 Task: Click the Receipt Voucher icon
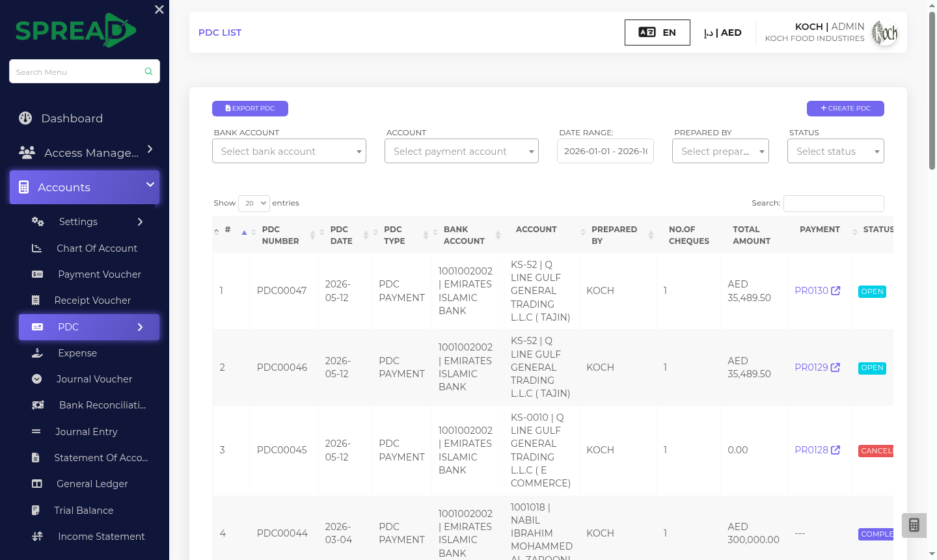(36, 300)
